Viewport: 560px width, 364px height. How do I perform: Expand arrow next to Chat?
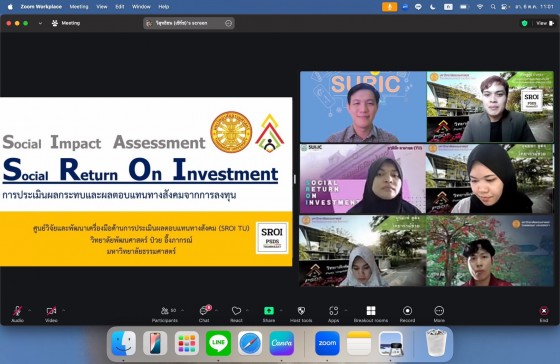pyautogui.click(x=216, y=310)
